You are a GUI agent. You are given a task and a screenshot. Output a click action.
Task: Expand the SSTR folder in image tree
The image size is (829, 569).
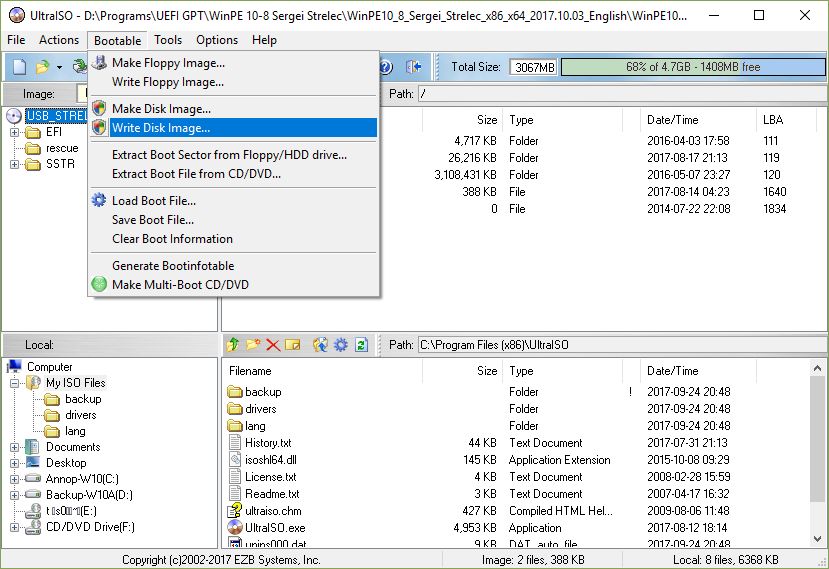coord(15,164)
